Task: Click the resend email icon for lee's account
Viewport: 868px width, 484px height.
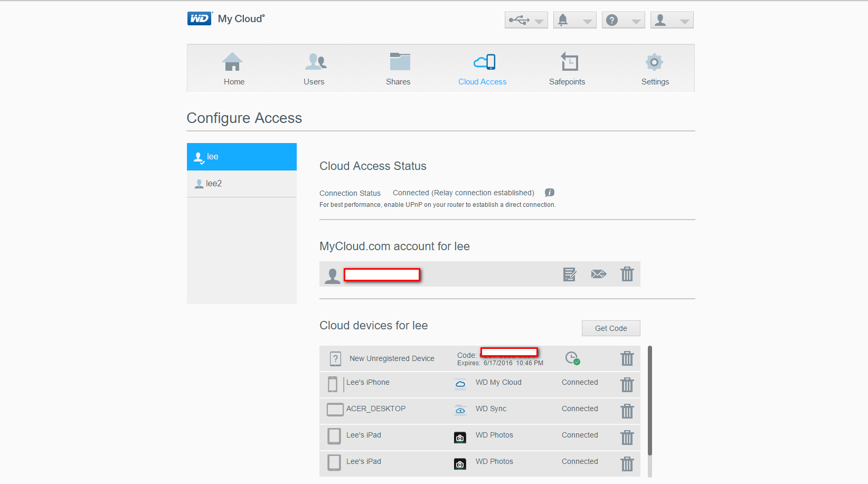Action: click(x=599, y=274)
